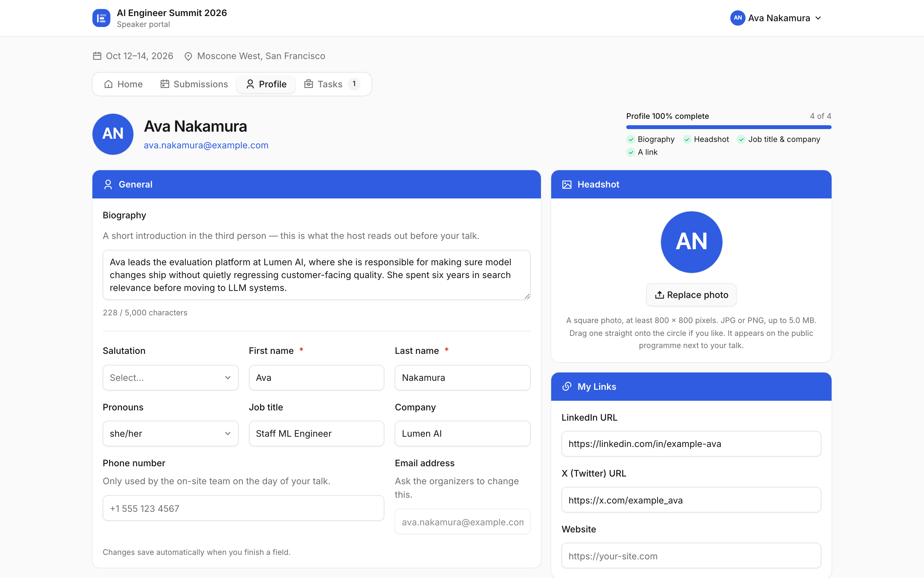
Task: Click the link icon in My Links header
Action: (x=567, y=387)
